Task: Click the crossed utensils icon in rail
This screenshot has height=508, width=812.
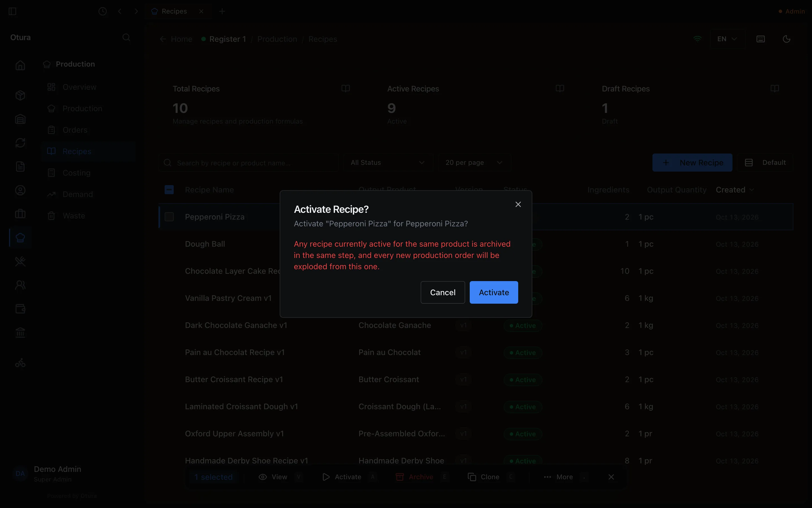Action: pos(20,261)
